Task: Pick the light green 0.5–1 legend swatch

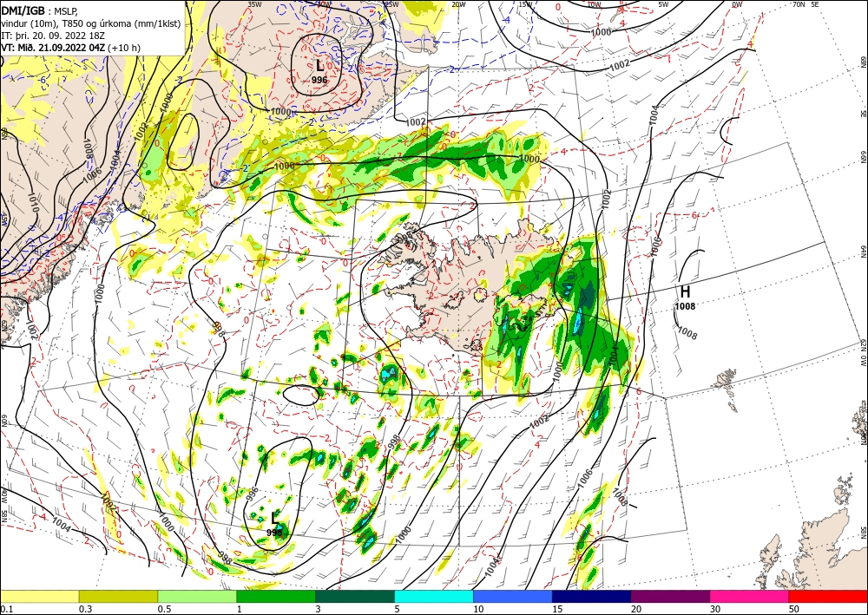Action: (x=197, y=596)
